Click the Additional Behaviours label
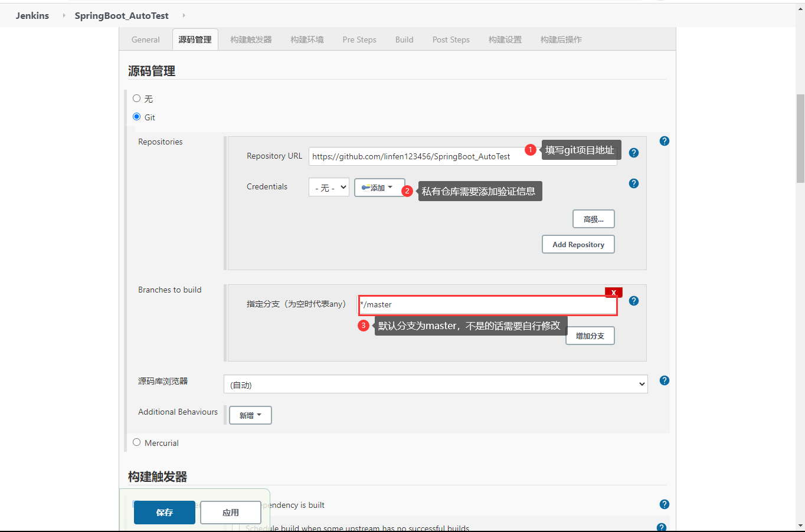The height and width of the screenshot is (532, 805). coord(178,412)
